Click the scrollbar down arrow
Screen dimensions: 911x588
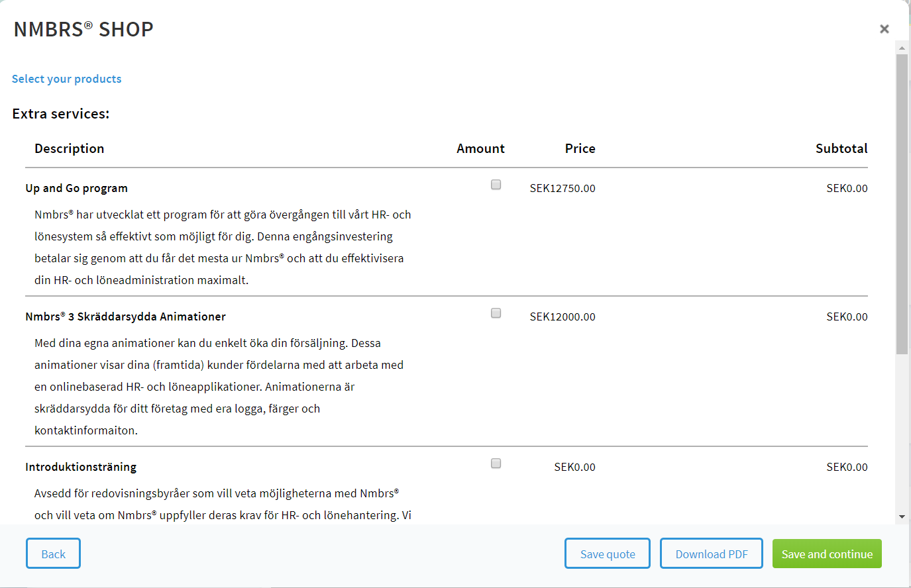click(902, 516)
